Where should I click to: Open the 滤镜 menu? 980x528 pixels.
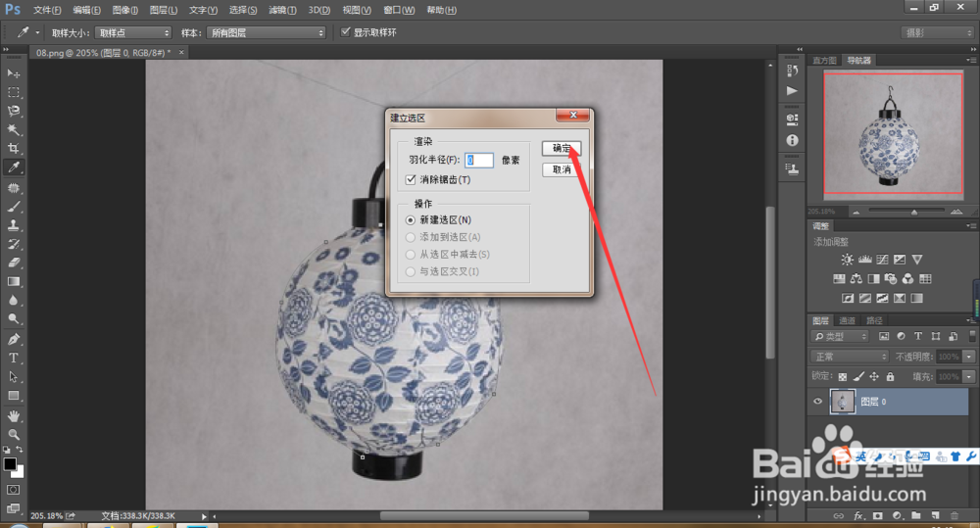282,10
